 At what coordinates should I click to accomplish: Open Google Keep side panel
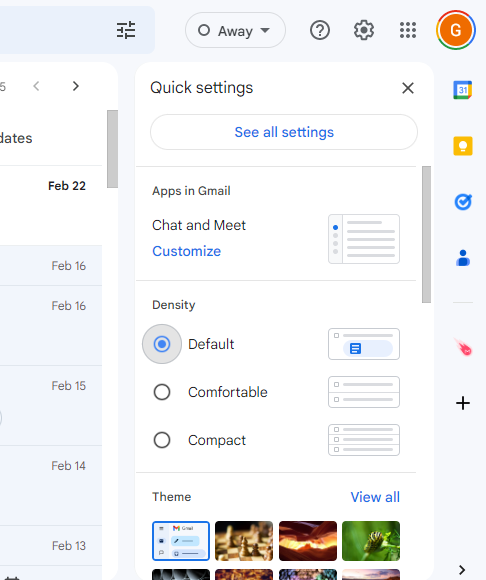463,146
